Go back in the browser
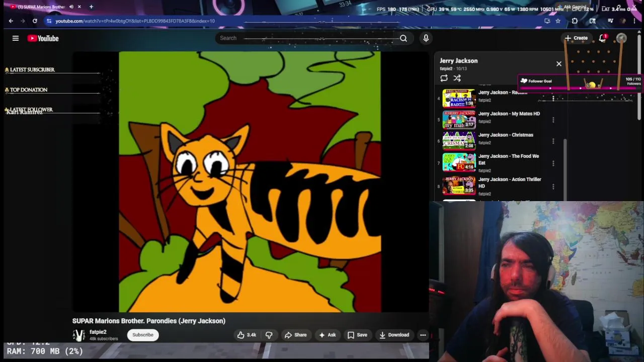Viewport: 644px width, 362px height. (11, 21)
